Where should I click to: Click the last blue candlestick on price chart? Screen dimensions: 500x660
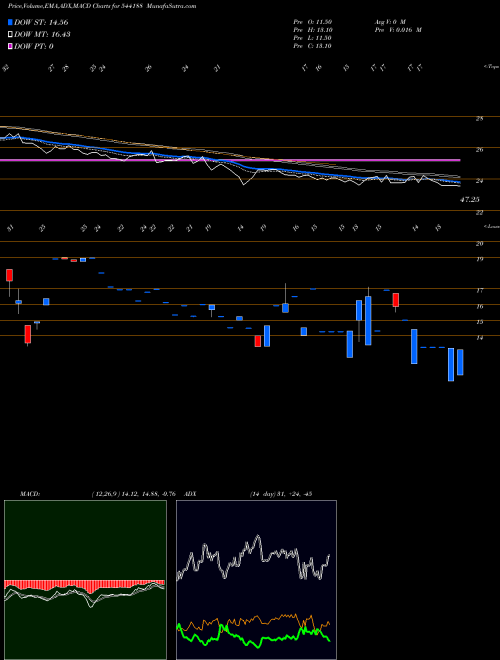pos(460,362)
